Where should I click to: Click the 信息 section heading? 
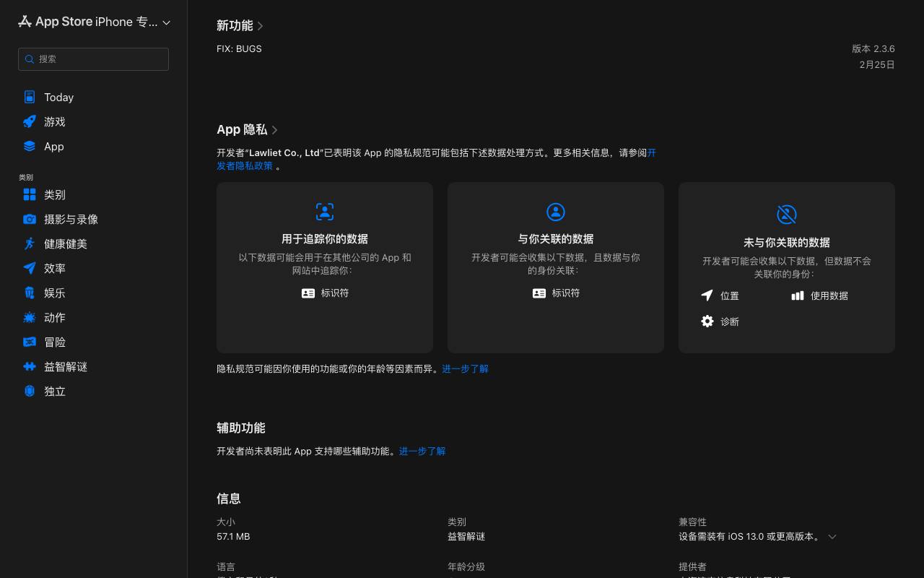(229, 499)
